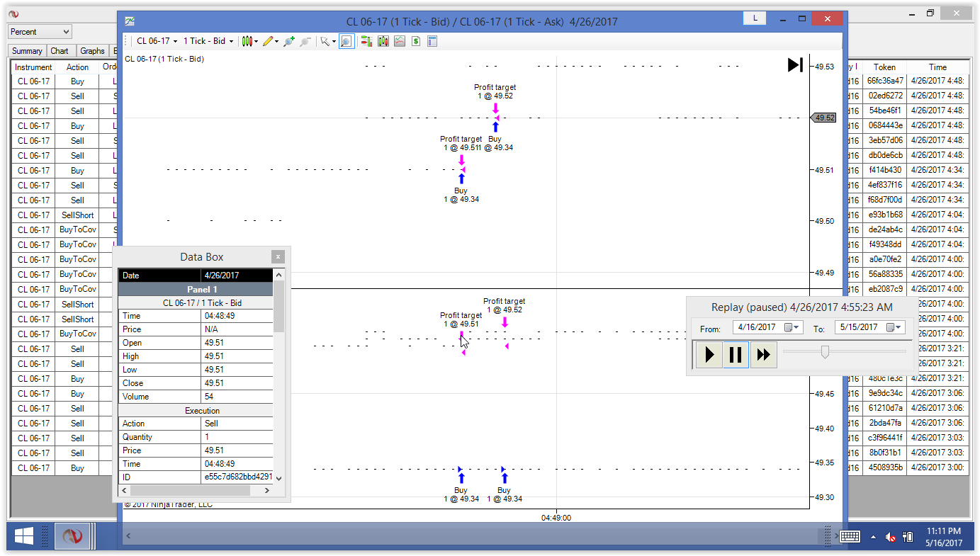This screenshot has height=556, width=980.
Task: Click the 49.45 price axis label
Action: point(825,394)
